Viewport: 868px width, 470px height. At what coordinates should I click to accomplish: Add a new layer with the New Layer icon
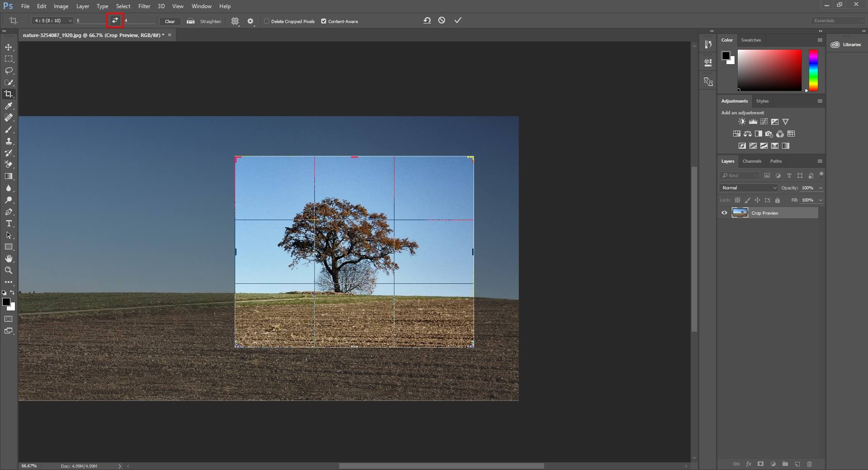(797, 464)
